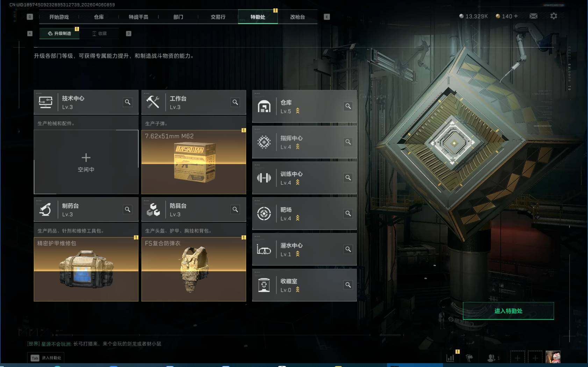Open the settings gear icon
The width and height of the screenshot is (588, 367).
click(x=554, y=16)
